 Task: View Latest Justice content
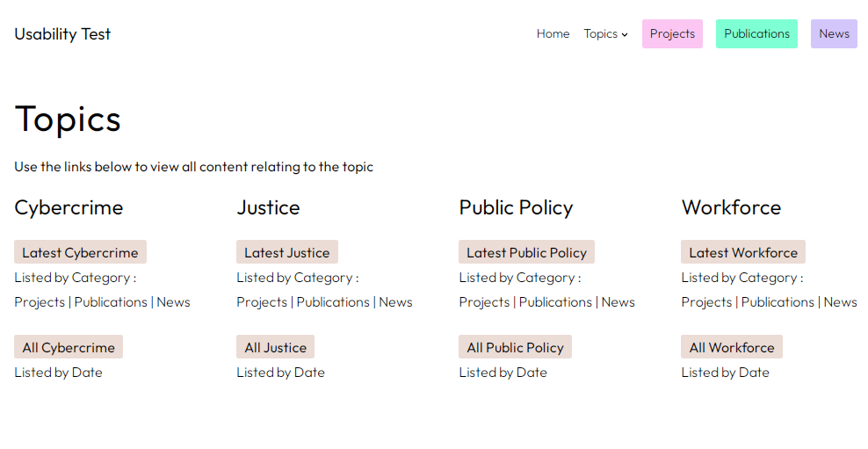click(x=286, y=253)
